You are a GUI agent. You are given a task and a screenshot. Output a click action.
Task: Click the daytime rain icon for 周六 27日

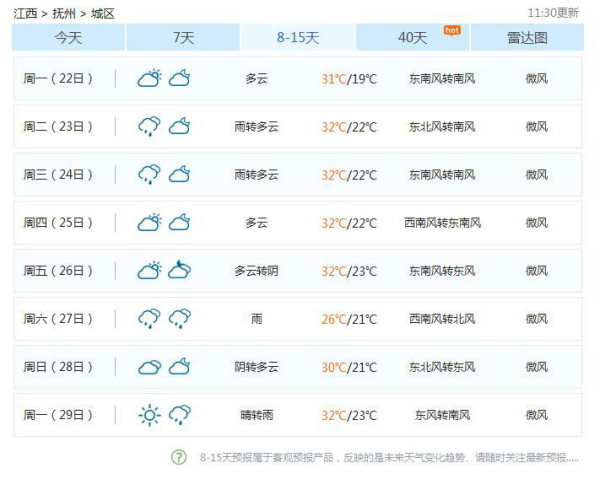pyautogui.click(x=150, y=319)
